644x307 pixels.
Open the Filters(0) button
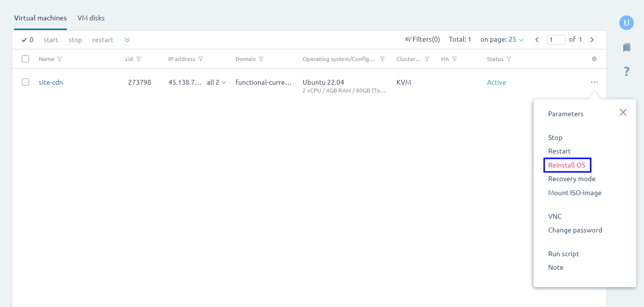[x=423, y=40]
